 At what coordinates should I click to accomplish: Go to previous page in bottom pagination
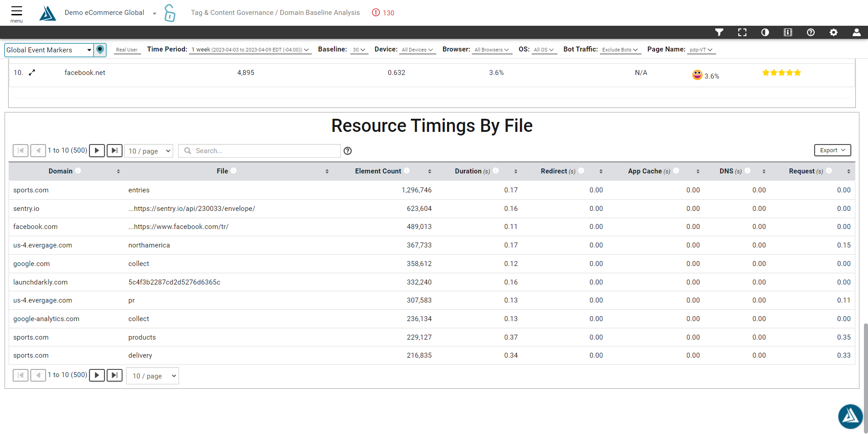point(38,375)
